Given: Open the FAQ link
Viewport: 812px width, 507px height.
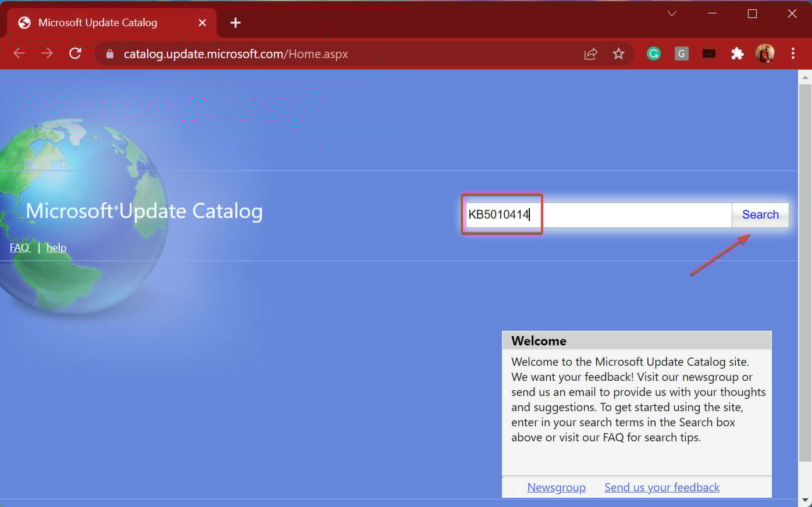Looking at the screenshot, I should pyautogui.click(x=19, y=248).
